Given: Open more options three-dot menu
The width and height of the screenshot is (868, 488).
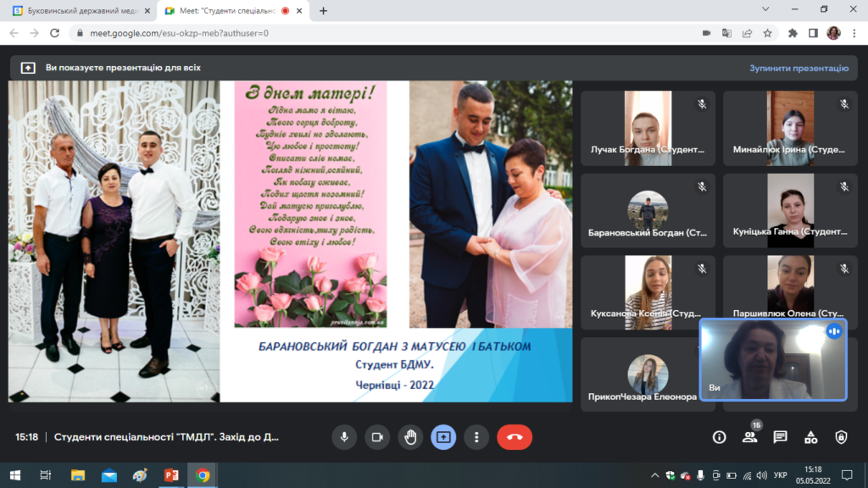Looking at the screenshot, I should 476,437.
